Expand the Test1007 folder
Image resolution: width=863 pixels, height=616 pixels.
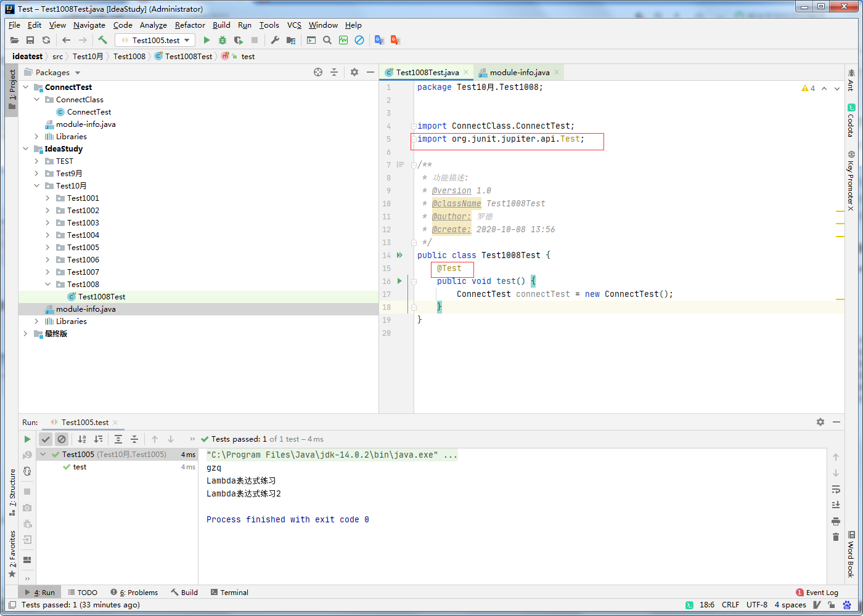(x=47, y=272)
